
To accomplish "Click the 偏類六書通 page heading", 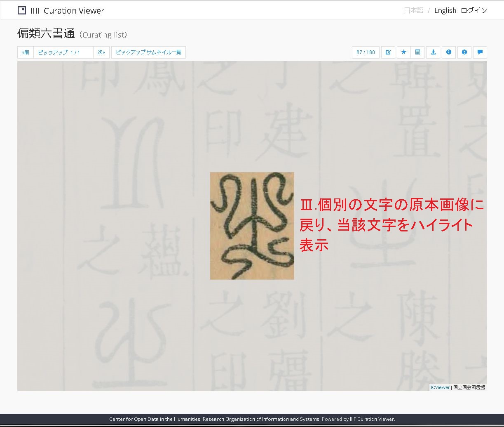I will [x=46, y=34].
